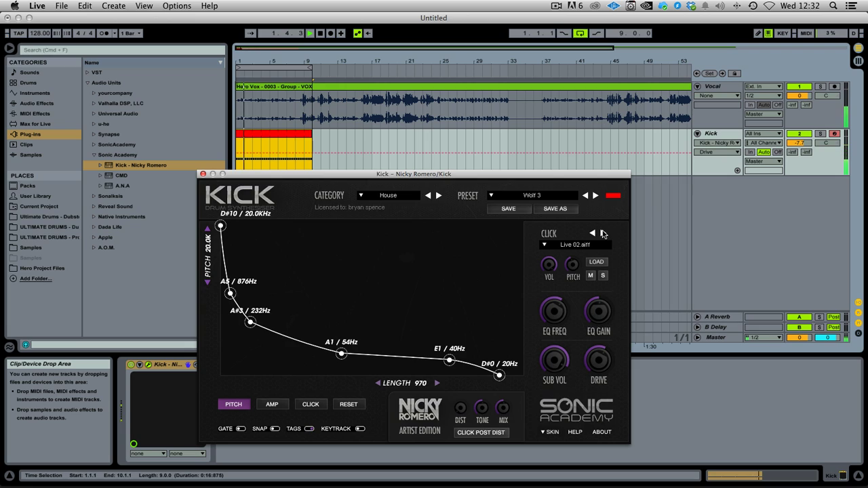This screenshot has height=488, width=868.
Task: Start playback with the green Play button
Action: (310, 33)
